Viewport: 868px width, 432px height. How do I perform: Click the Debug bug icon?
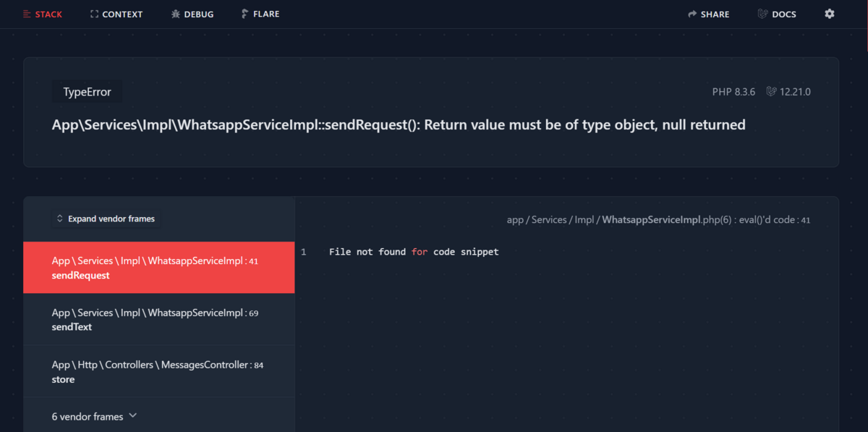[x=176, y=14]
